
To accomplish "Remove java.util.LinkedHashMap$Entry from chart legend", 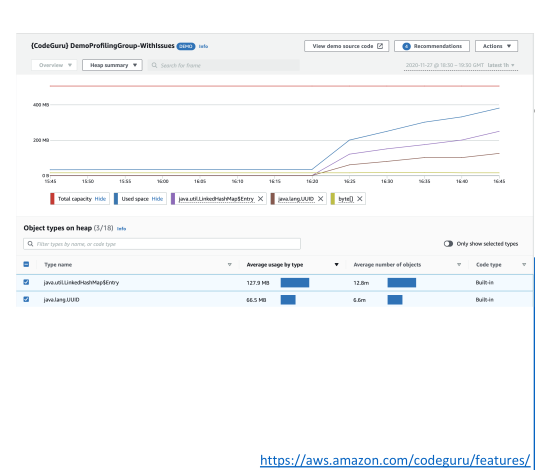I will (260, 199).
